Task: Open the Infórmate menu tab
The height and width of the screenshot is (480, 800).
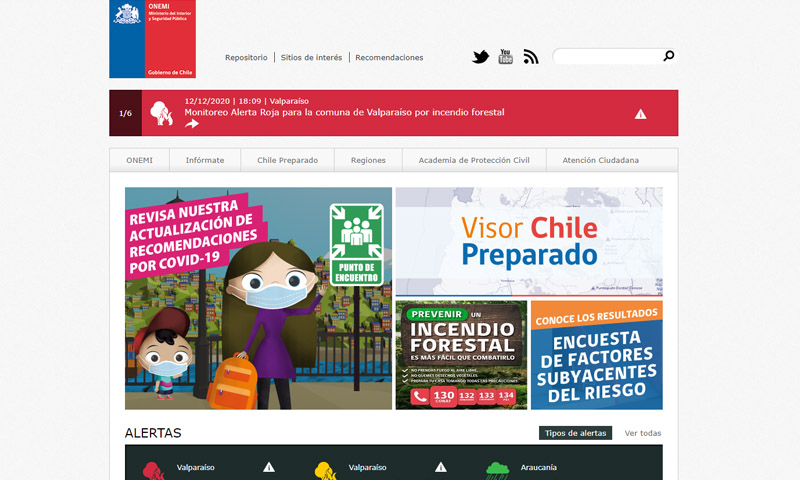Action: point(205,160)
